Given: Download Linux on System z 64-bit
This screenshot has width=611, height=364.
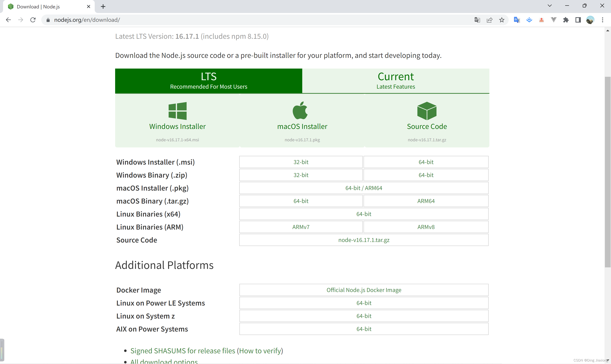Looking at the screenshot, I should [x=364, y=316].
